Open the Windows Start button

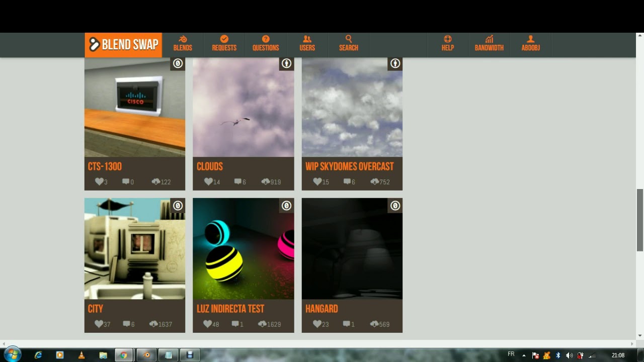coord(13,354)
